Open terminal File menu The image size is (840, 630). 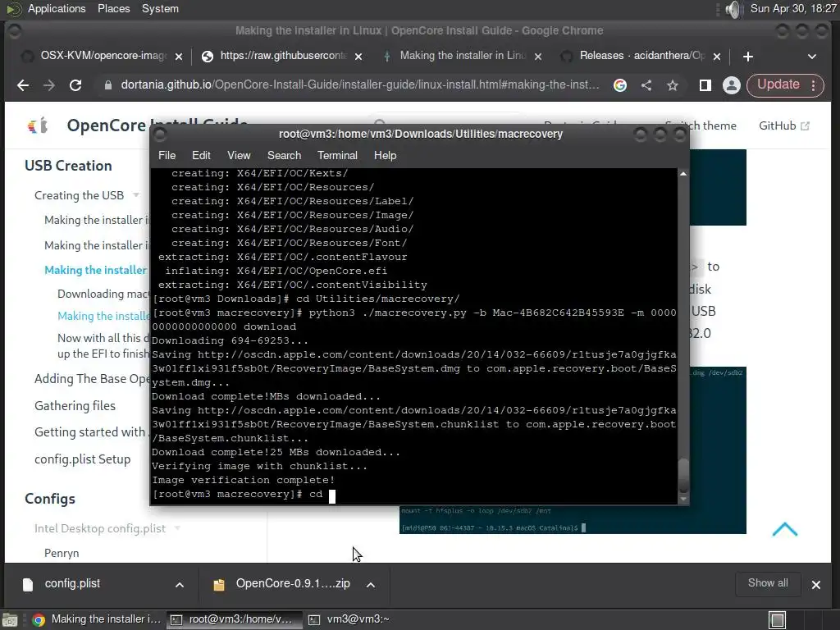tap(167, 155)
